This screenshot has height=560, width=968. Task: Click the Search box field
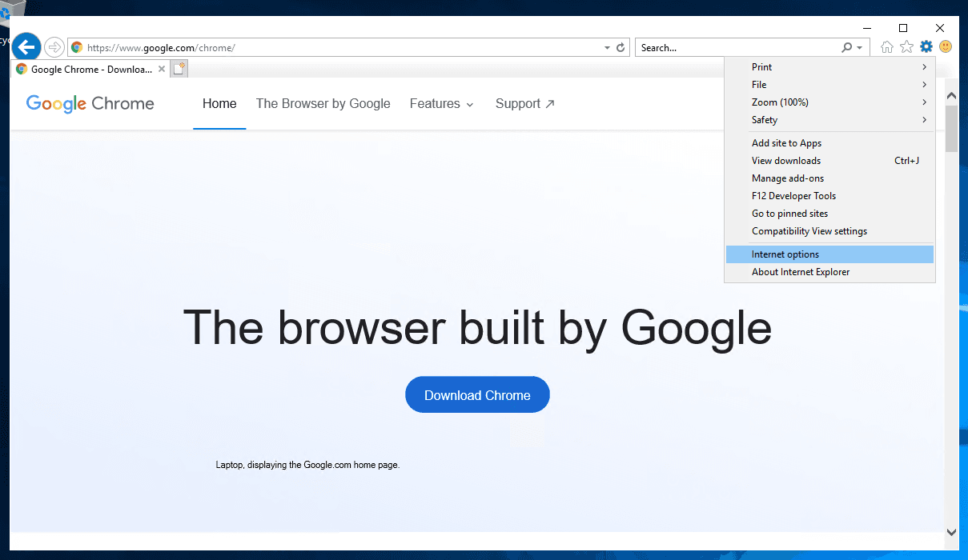(737, 48)
